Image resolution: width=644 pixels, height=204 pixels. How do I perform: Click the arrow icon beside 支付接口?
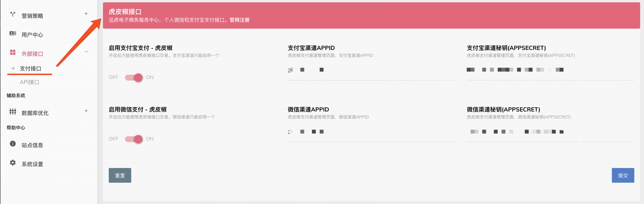[13, 68]
